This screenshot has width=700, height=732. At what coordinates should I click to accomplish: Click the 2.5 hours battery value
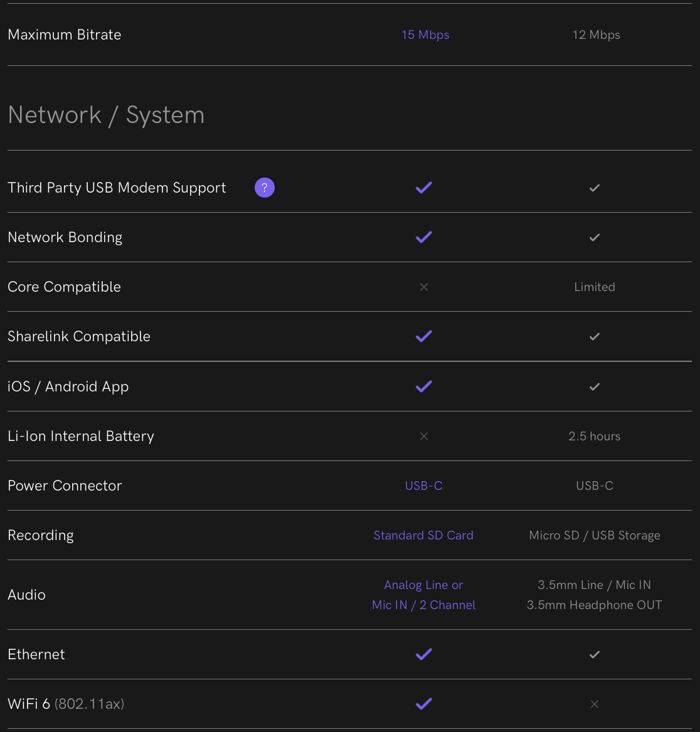(x=595, y=437)
